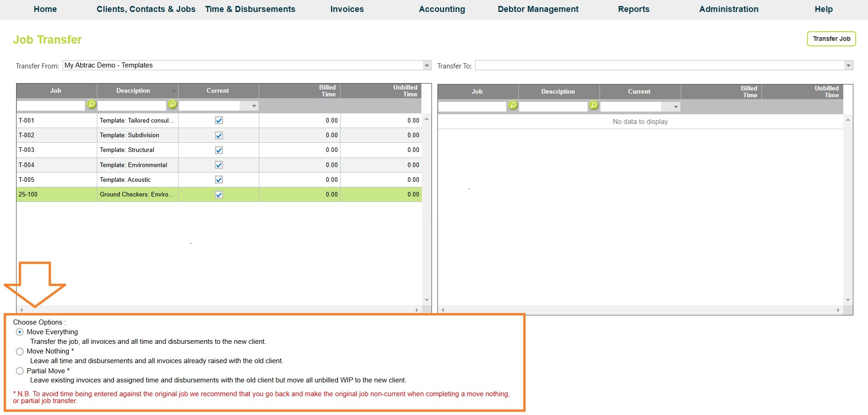Click the right grid Description filter search icon
The width and height of the screenshot is (868, 415).
point(594,106)
